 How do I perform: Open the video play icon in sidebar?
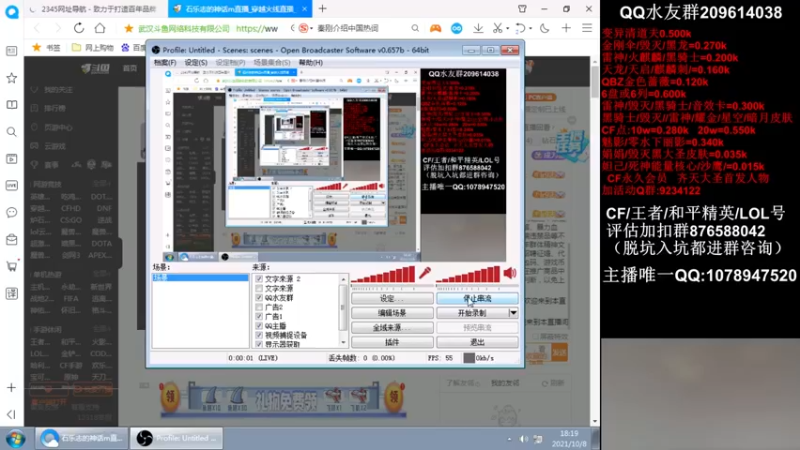pos(11,159)
